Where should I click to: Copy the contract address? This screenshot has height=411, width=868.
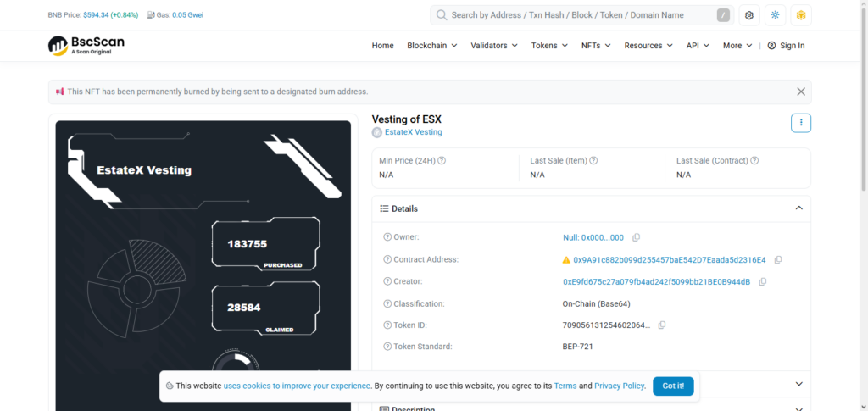[778, 260]
